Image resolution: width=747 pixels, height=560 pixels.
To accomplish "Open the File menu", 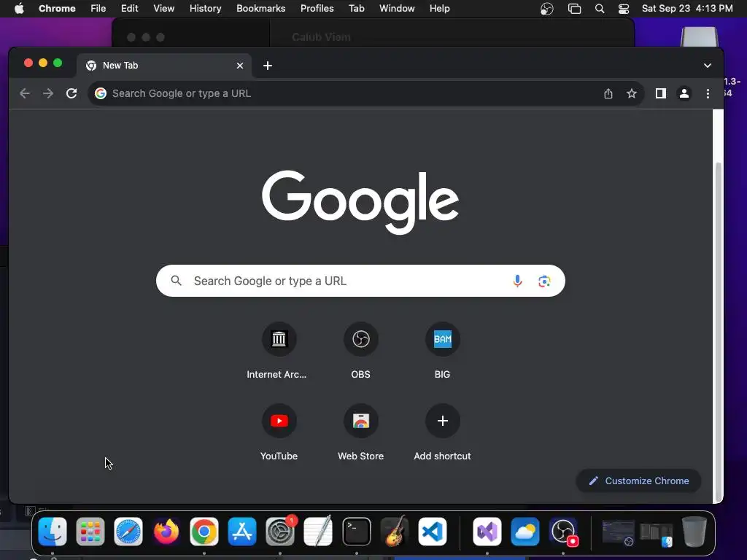I will click(x=98, y=9).
